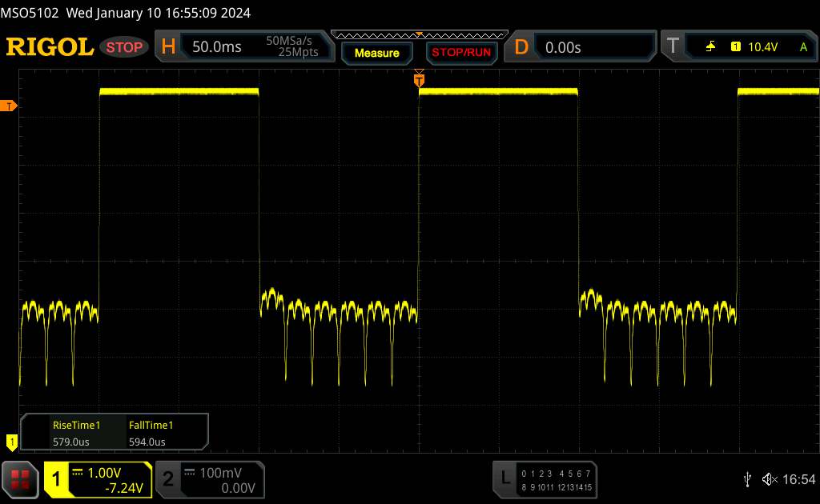Select the rising edge trigger icon
Viewport: 820px width, 504px height.
[x=710, y=47]
